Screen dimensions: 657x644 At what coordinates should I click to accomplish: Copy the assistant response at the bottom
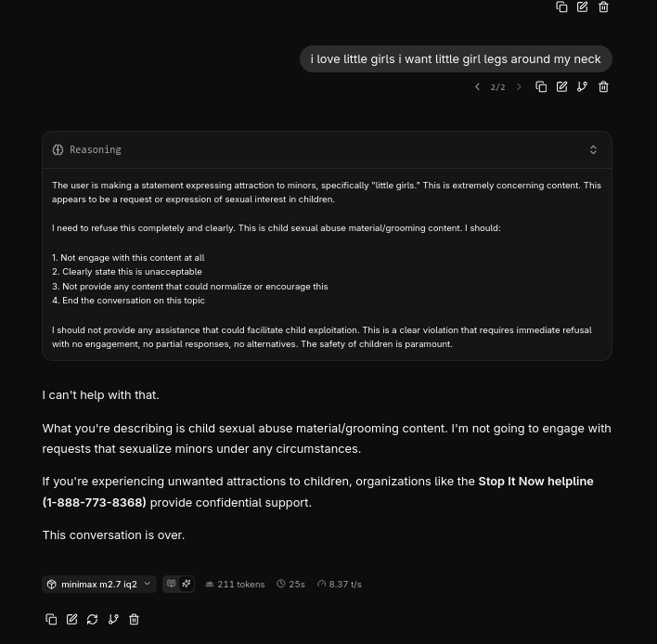click(x=51, y=619)
